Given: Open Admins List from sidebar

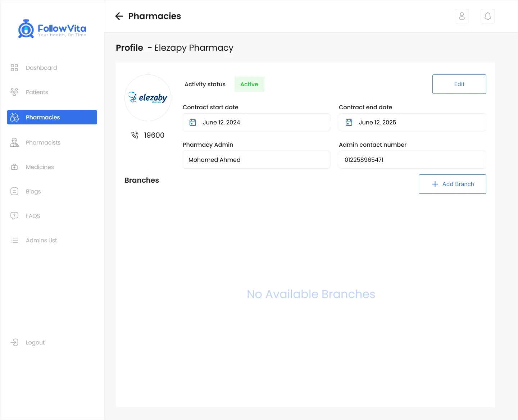Looking at the screenshot, I should tap(41, 240).
